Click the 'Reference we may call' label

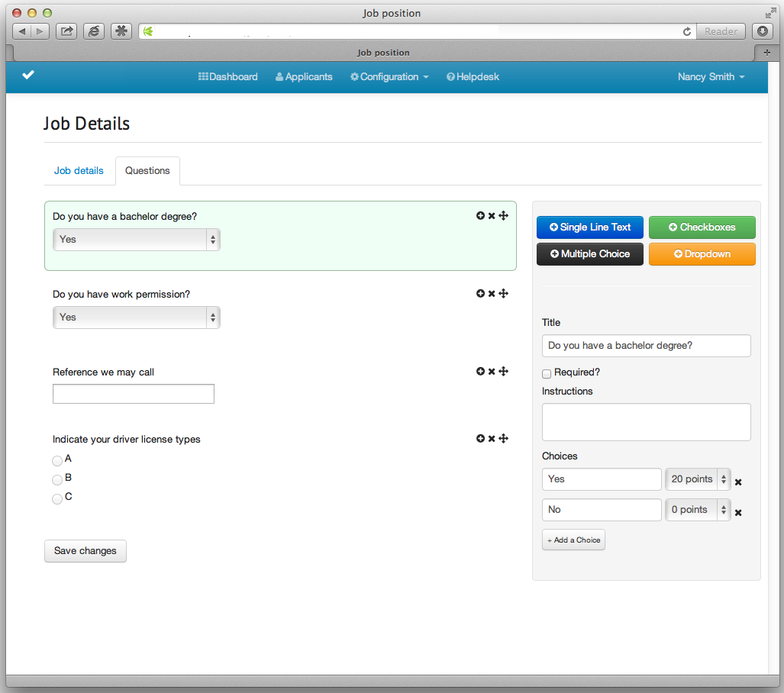tap(104, 372)
